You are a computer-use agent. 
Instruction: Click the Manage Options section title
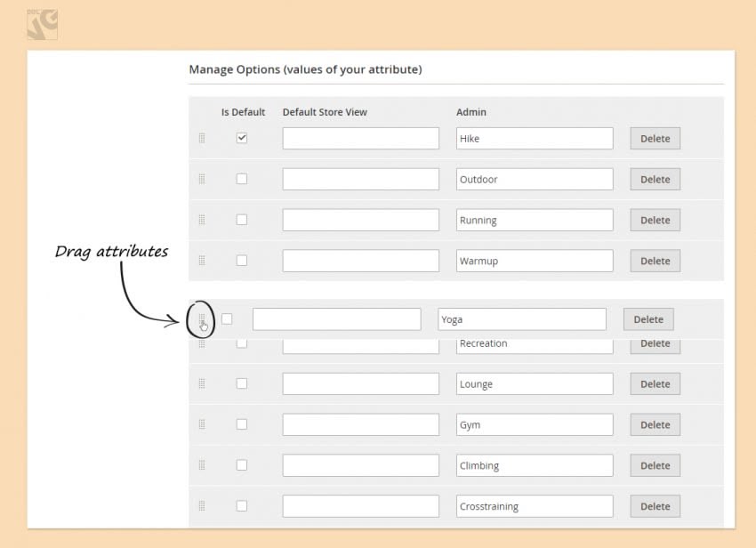pos(305,69)
